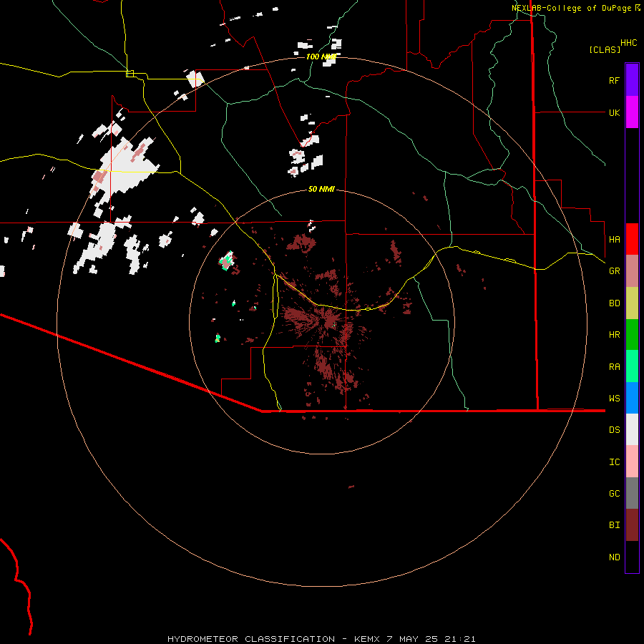Click the HA legend label
644x644 pixels.
coord(614,239)
